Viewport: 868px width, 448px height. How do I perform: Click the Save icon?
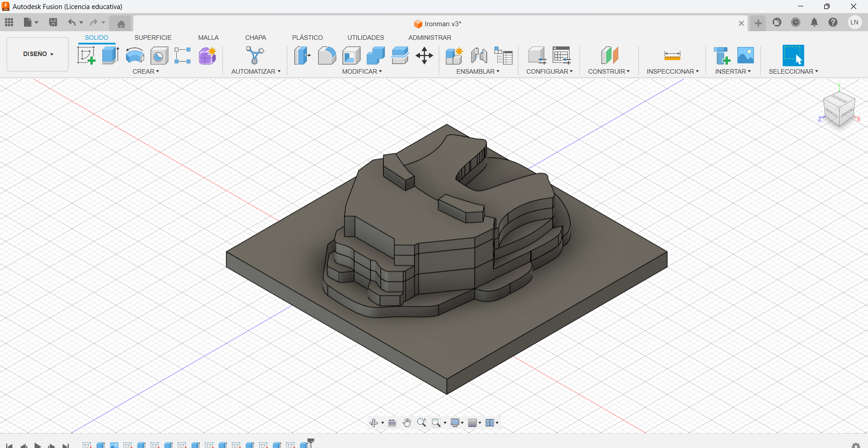[x=53, y=22]
